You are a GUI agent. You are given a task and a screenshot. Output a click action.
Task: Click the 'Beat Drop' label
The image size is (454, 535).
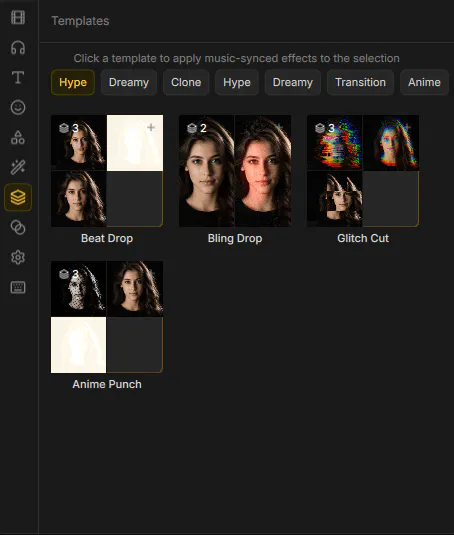coord(107,238)
